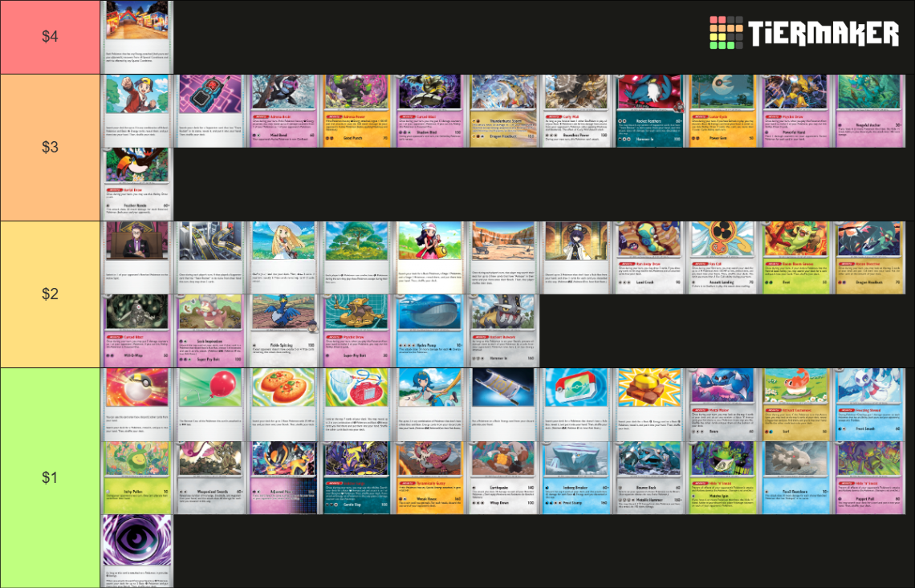The image size is (915, 588).
Task: Click the TierMaker logo
Action: pos(804,33)
